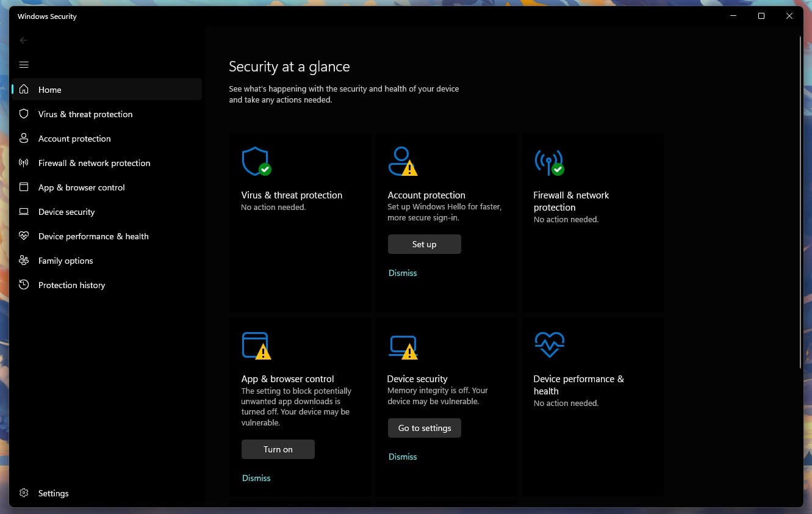Click Firewall & network protection card title
This screenshot has width=812, height=514.
pyautogui.click(x=571, y=201)
